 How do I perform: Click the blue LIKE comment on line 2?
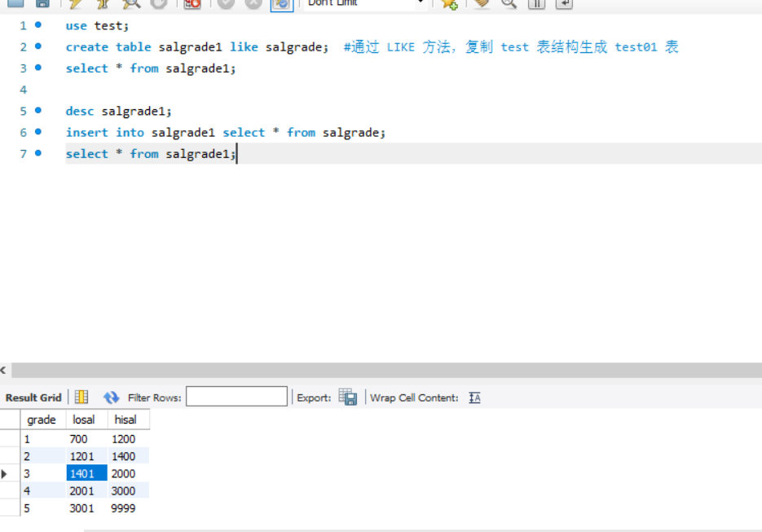(x=511, y=47)
